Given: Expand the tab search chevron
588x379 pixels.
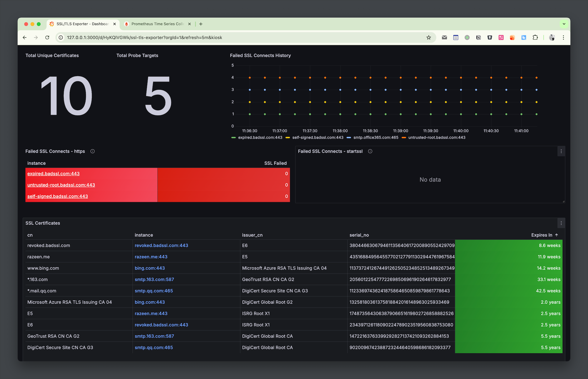Looking at the screenshot, I should tap(564, 24).
